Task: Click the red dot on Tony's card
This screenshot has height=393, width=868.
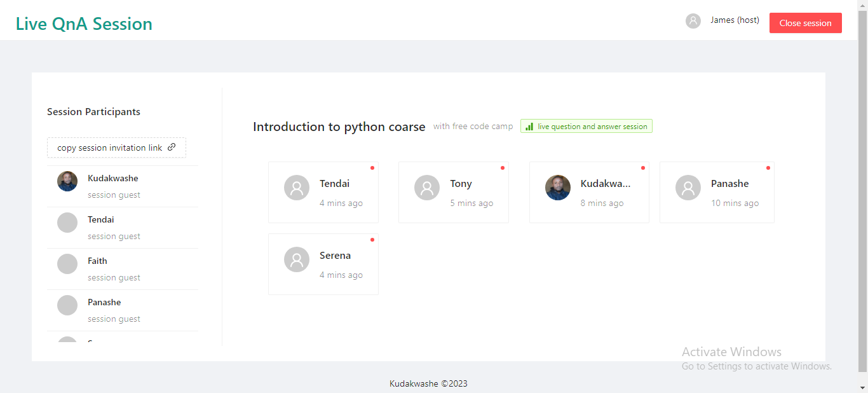Action: click(x=503, y=167)
